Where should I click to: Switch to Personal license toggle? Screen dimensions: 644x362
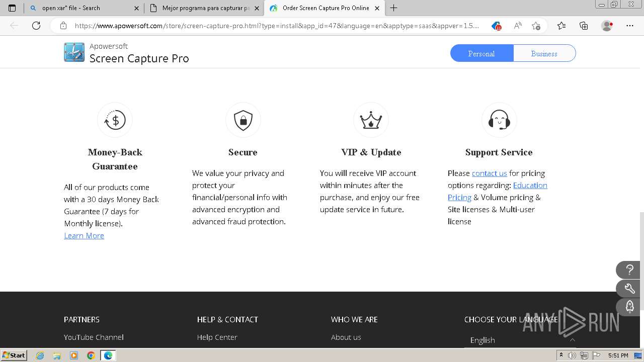[x=481, y=53]
